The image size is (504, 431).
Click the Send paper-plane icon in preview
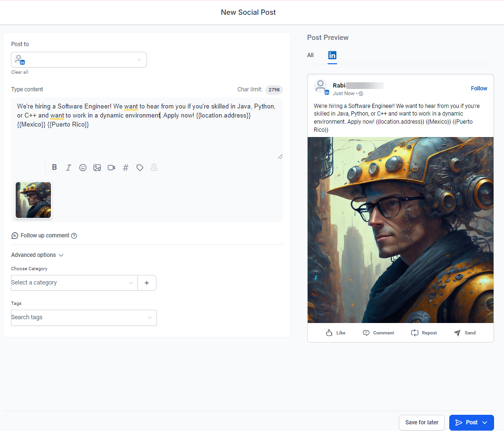coord(457,333)
